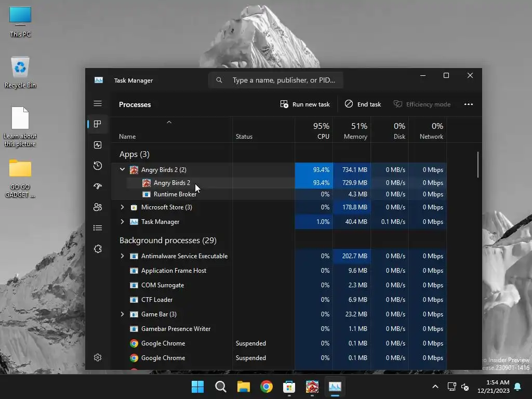Click the search magnifier icon in Task Manager

[219, 80]
